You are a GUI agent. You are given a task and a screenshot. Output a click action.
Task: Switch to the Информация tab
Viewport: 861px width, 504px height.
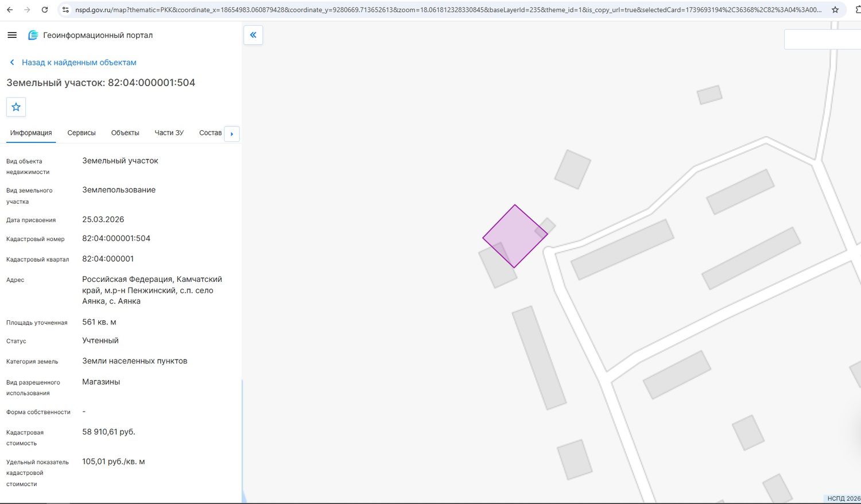pos(31,133)
